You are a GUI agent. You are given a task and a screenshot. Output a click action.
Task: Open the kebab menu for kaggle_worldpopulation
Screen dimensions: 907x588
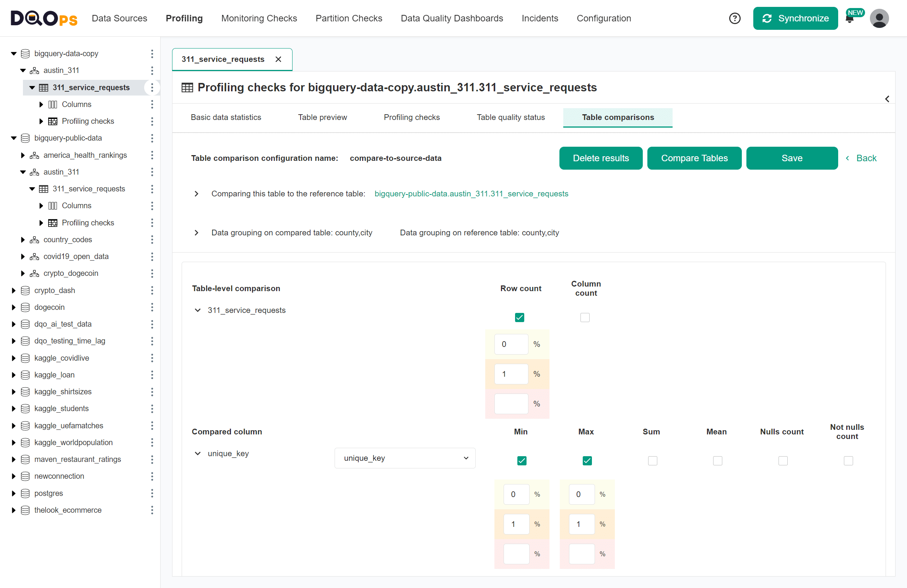pyautogui.click(x=152, y=442)
